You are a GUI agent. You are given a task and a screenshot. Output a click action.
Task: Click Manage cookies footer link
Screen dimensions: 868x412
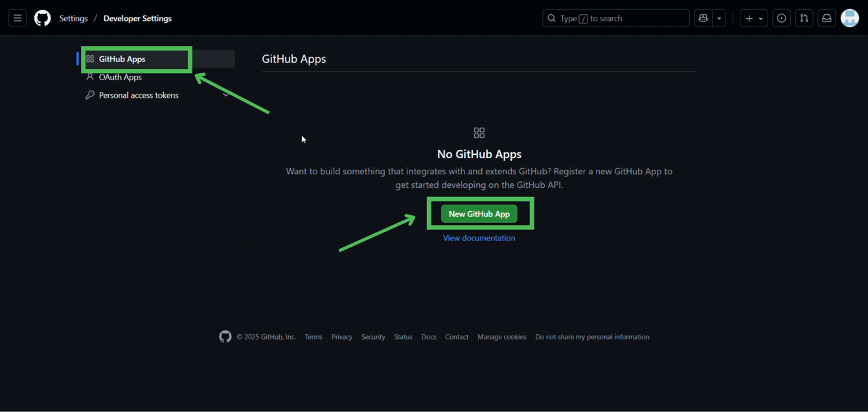point(502,337)
